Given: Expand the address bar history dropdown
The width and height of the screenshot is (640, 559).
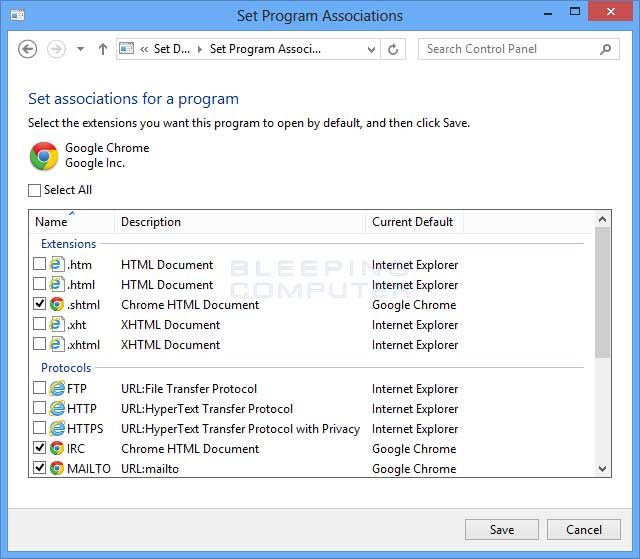Looking at the screenshot, I should tap(371, 49).
